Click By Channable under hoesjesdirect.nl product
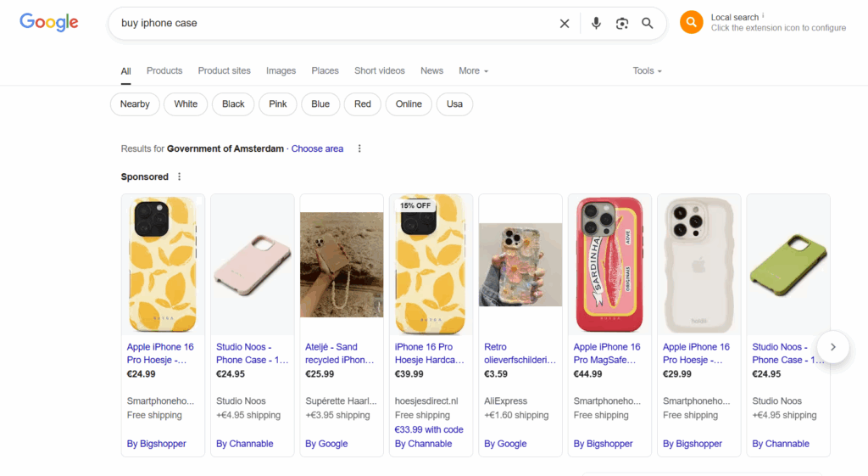Screen dimensions: 868x476 click(424, 444)
